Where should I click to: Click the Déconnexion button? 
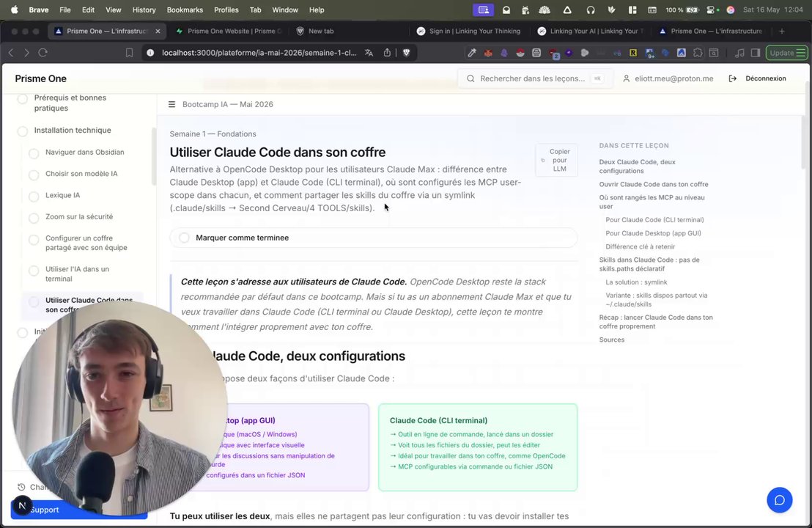tap(758, 78)
